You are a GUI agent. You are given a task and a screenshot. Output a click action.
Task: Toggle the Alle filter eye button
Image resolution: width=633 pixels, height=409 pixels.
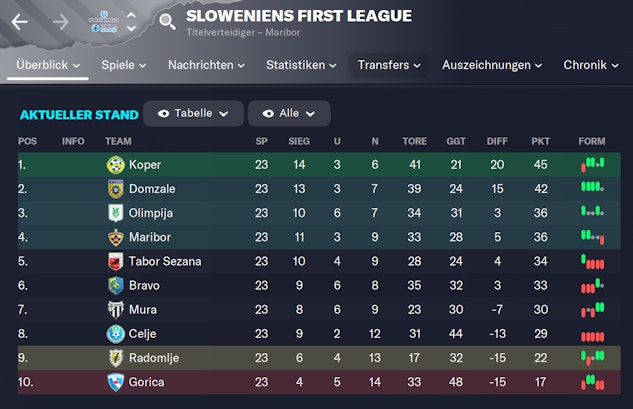point(289,113)
